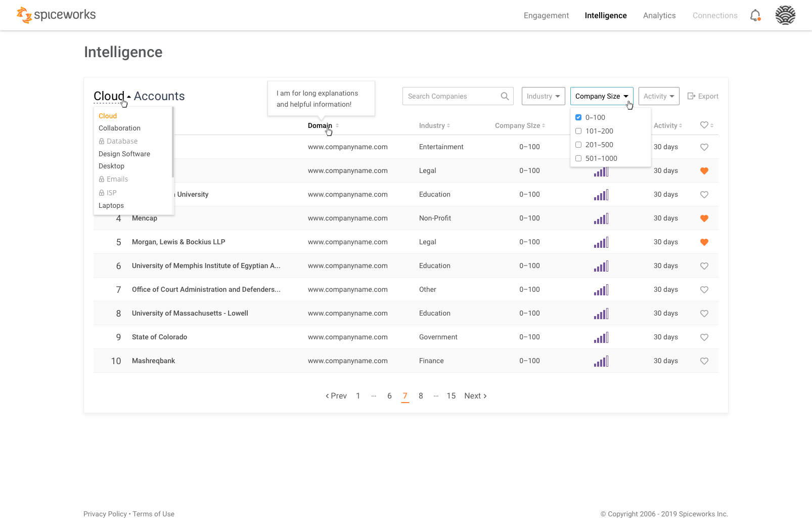Check the 201–500 company size
The height and width of the screenshot is (528, 812).
click(x=578, y=145)
